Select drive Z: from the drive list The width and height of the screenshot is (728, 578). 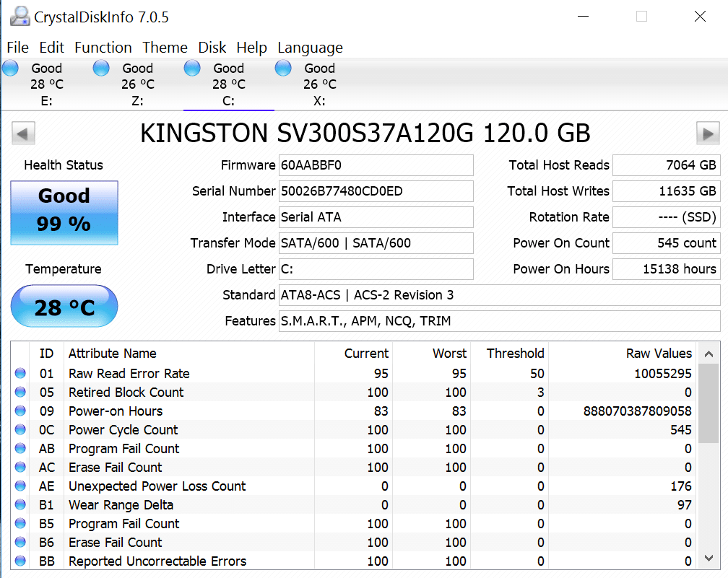pyautogui.click(x=137, y=83)
